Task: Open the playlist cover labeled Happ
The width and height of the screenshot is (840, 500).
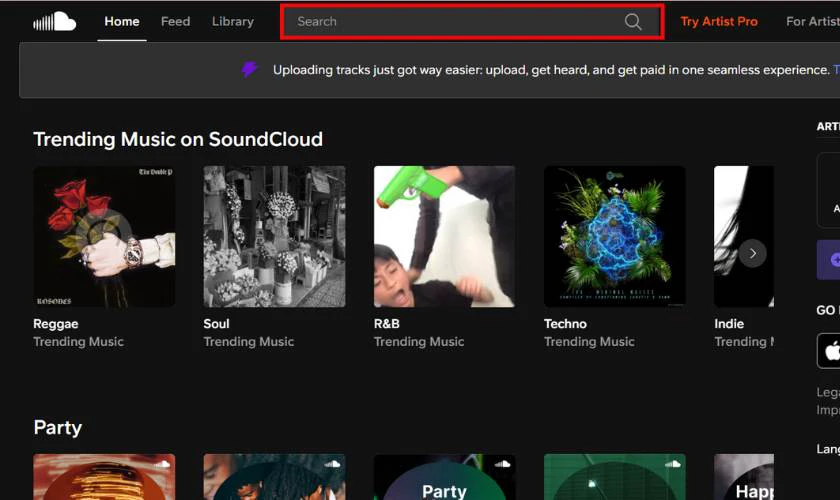Action: (744, 477)
